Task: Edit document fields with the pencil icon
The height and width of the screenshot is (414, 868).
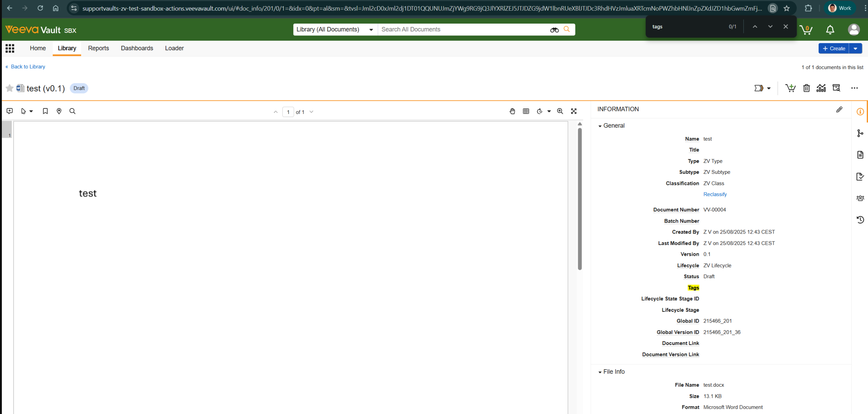Action: click(x=839, y=109)
